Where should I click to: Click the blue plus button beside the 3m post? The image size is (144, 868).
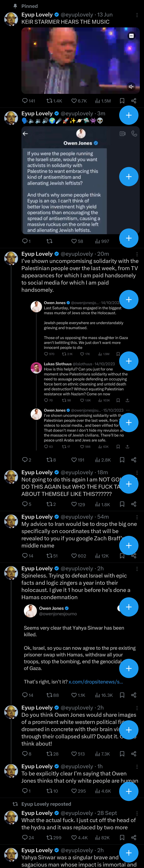129,115
